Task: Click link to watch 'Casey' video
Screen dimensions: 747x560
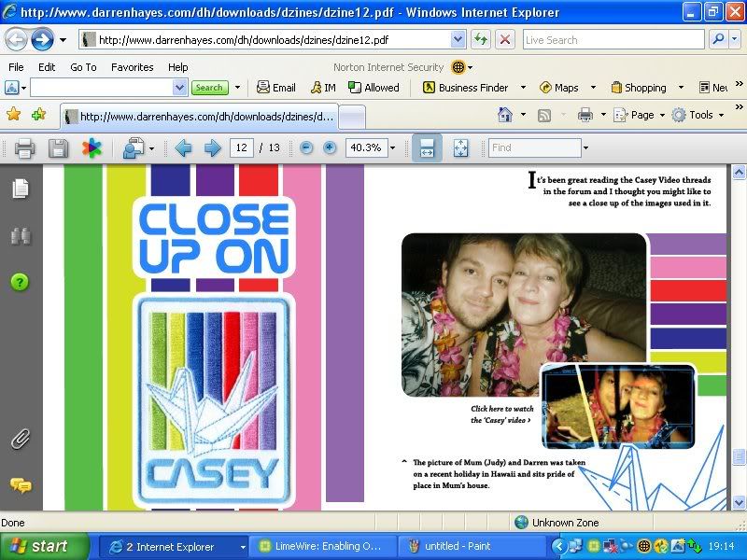Action: click(x=501, y=414)
